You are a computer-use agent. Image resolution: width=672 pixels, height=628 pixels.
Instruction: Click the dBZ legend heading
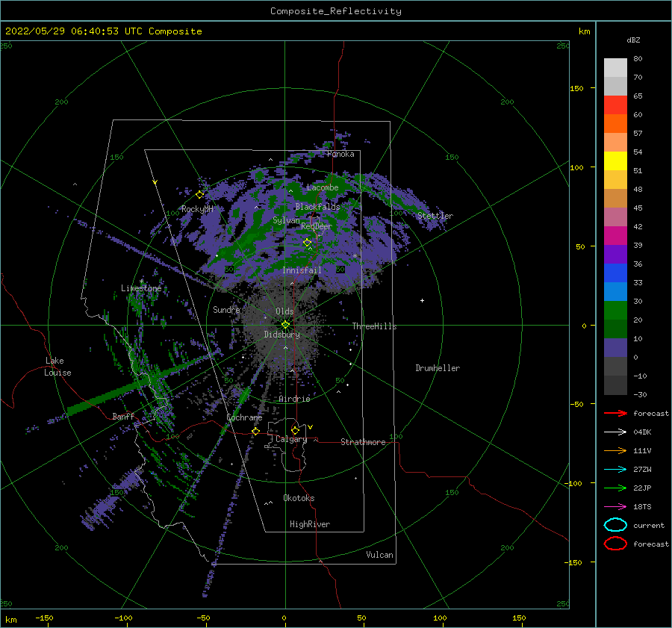(x=633, y=40)
